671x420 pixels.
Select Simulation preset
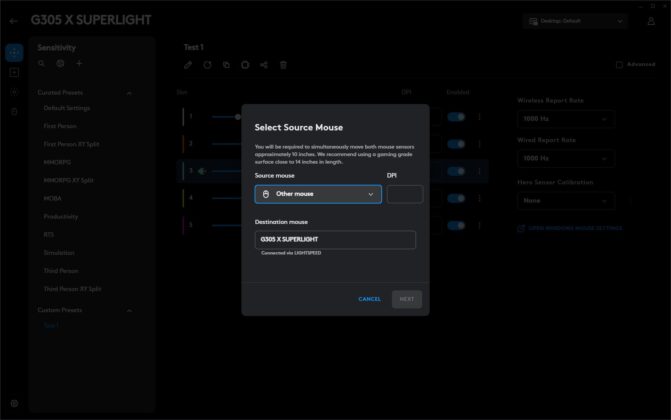click(59, 253)
